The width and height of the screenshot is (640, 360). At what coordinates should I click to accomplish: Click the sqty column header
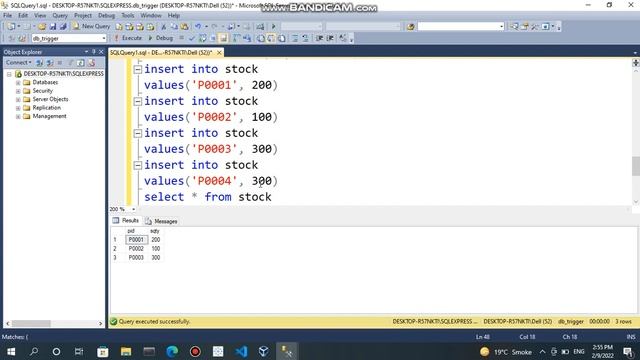[x=155, y=231]
